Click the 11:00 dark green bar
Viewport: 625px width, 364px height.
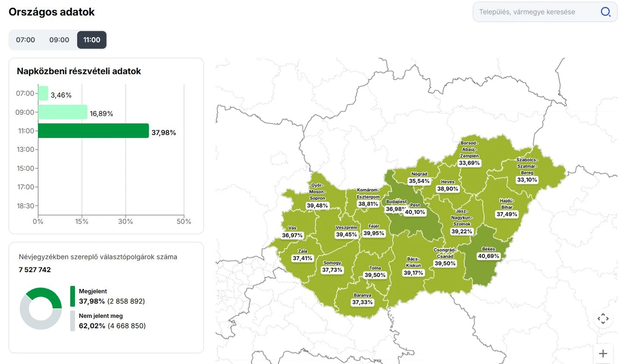pos(93,131)
